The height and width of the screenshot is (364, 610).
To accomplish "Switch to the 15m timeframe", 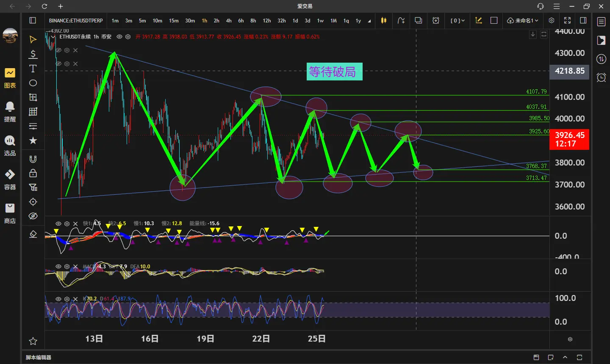I will click(174, 21).
